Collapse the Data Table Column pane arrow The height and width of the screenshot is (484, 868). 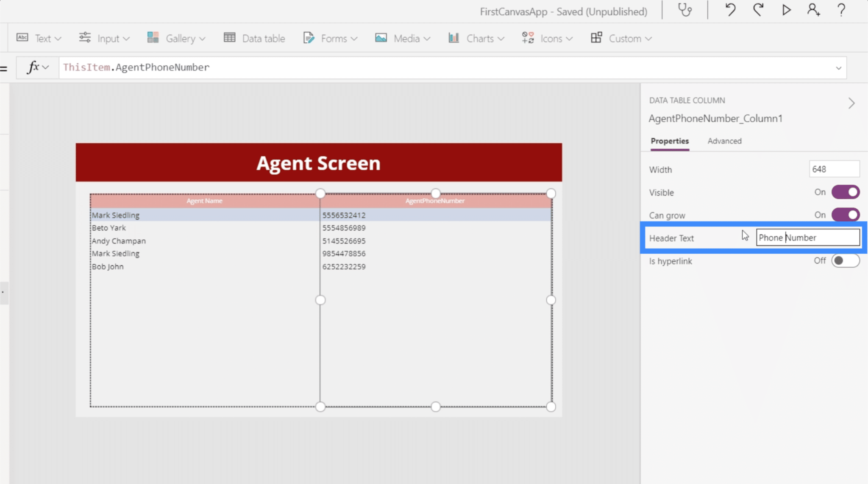tap(851, 103)
